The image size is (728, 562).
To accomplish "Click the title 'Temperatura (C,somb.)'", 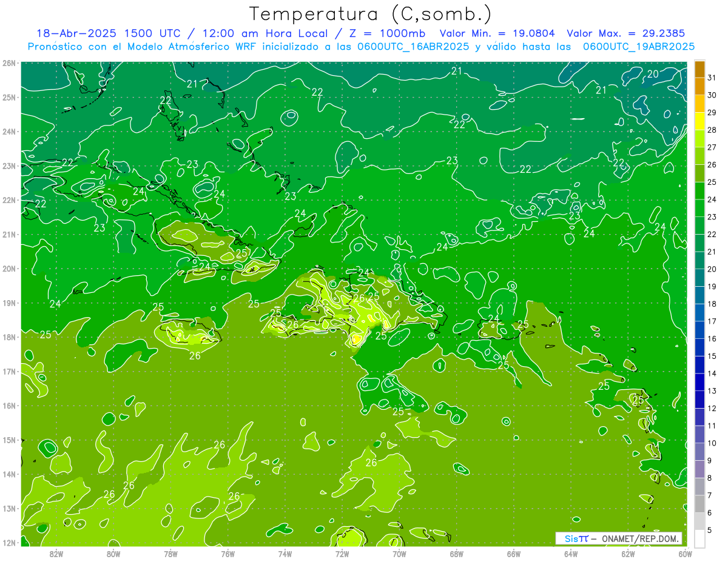I will (x=371, y=14).
